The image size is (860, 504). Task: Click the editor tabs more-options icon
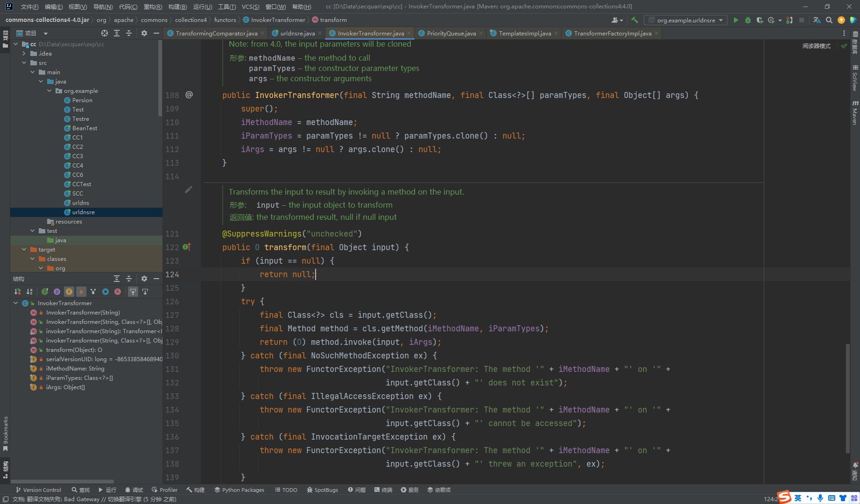coord(844,33)
